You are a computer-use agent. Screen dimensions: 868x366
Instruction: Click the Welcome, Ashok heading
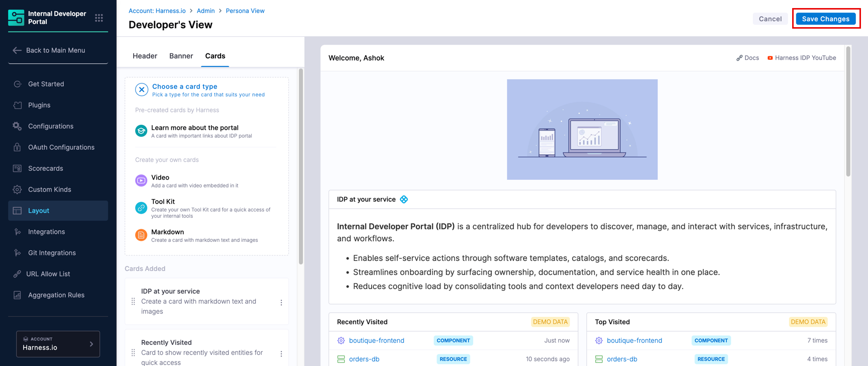(356, 58)
